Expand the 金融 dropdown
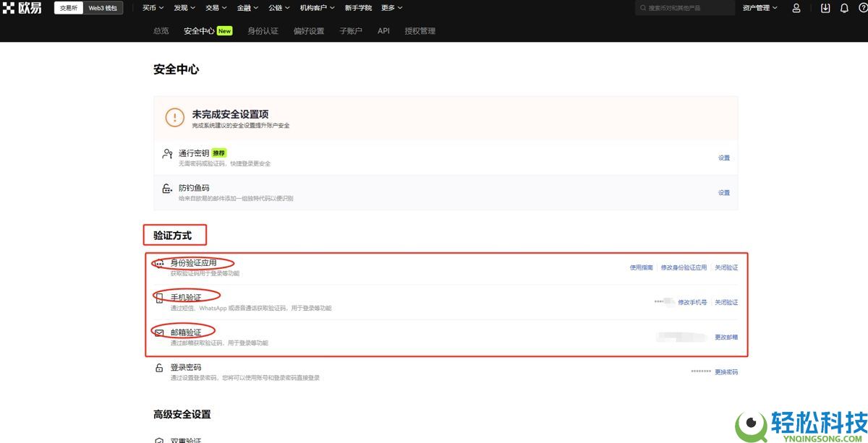 tap(247, 8)
